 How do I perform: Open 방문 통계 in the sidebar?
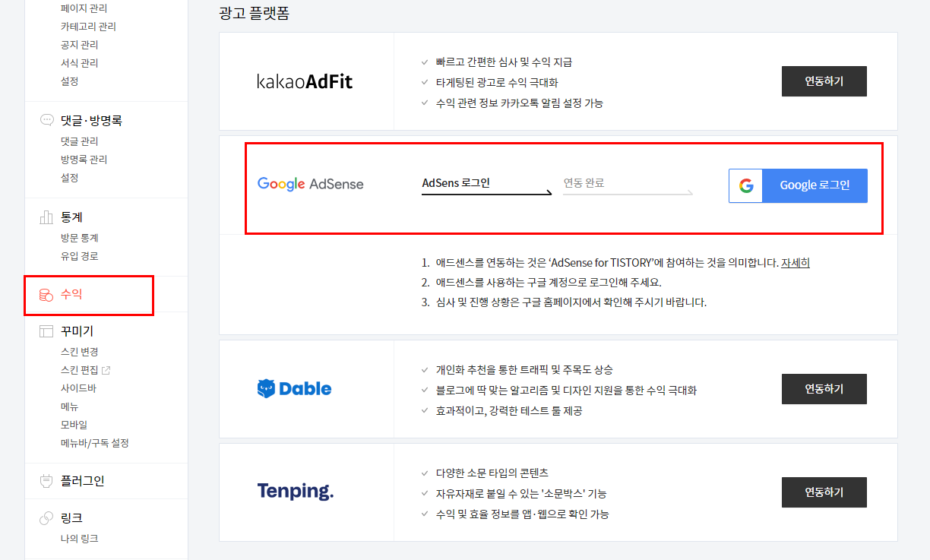tap(79, 238)
